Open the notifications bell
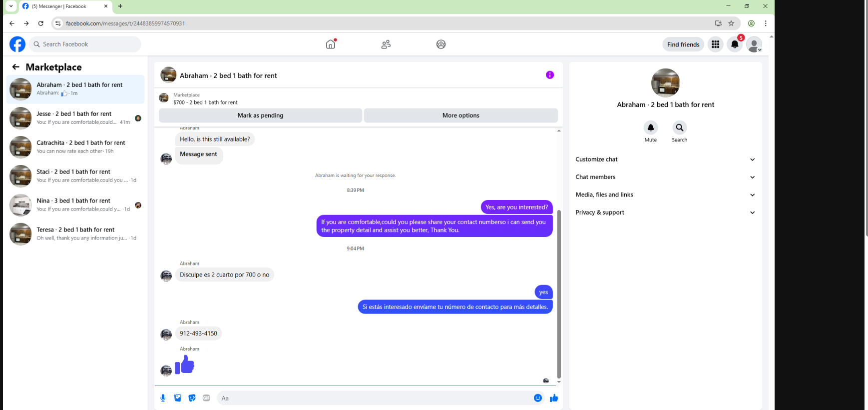The width and height of the screenshot is (868, 410). pyautogui.click(x=735, y=44)
